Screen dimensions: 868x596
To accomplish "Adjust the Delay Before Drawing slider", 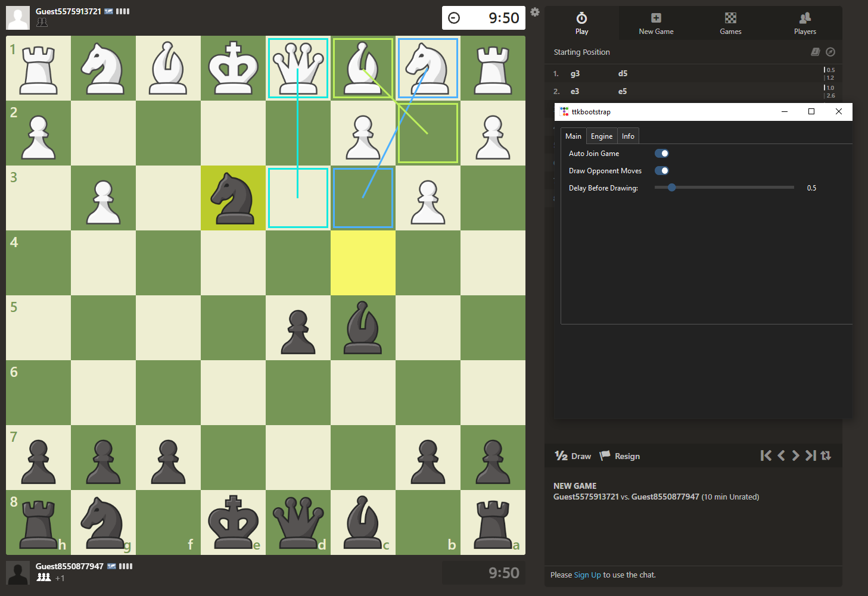I will [x=672, y=188].
